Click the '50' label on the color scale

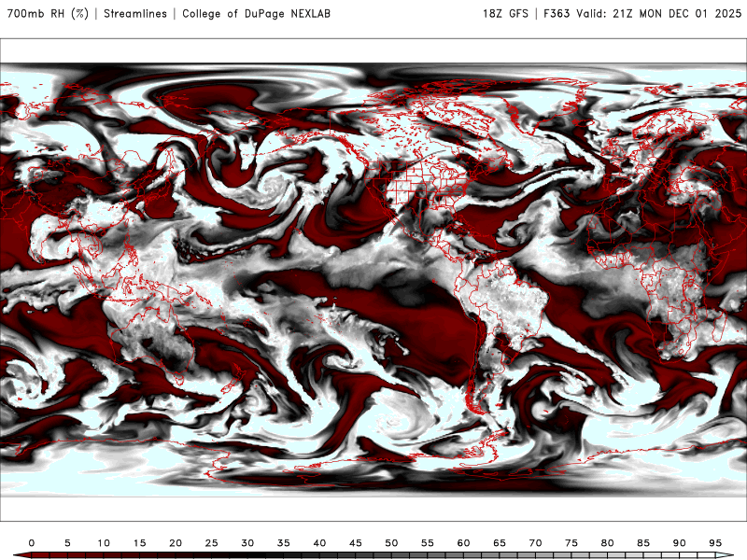pyautogui.click(x=391, y=543)
